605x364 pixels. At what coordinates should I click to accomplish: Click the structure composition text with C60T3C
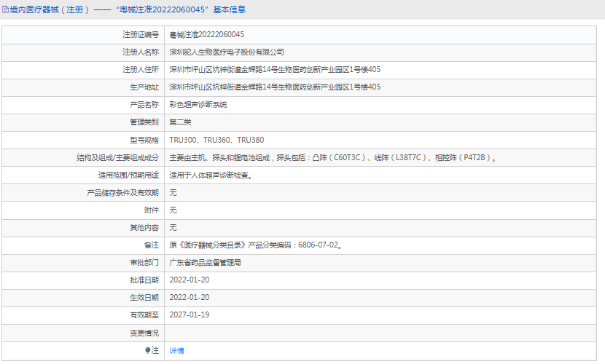coord(333,157)
